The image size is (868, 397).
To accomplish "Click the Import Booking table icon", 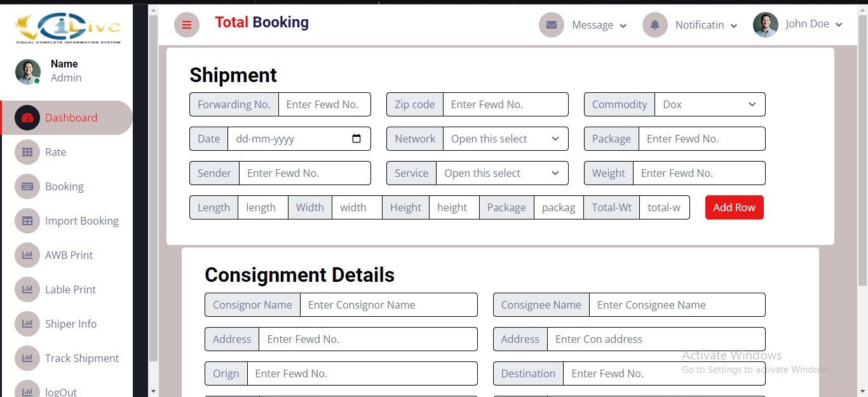I will pyautogui.click(x=27, y=221).
